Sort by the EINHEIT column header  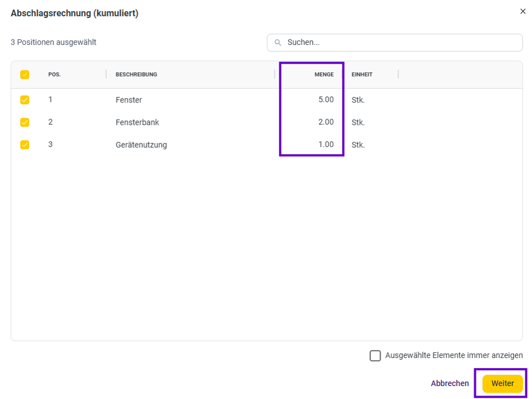coord(362,75)
